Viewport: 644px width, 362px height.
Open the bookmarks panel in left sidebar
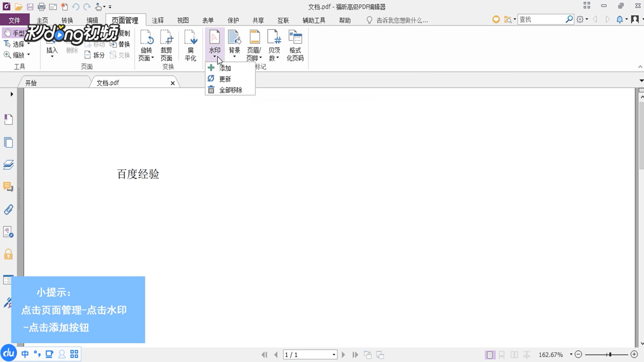point(8,119)
